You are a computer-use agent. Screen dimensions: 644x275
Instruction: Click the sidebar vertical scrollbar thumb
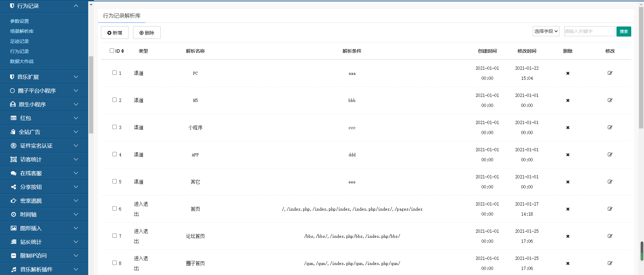91,95
